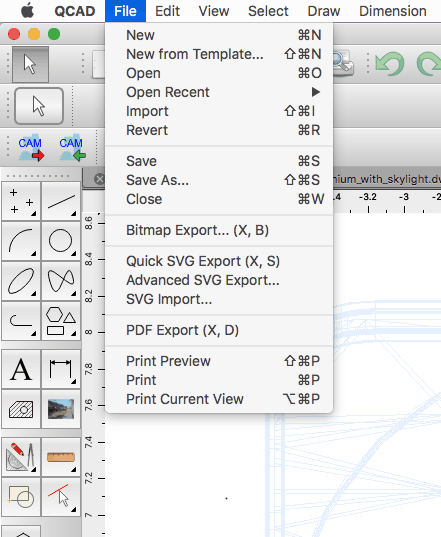Choose SVG Import in File menu
The image size is (441, 537).
pyautogui.click(x=219, y=300)
